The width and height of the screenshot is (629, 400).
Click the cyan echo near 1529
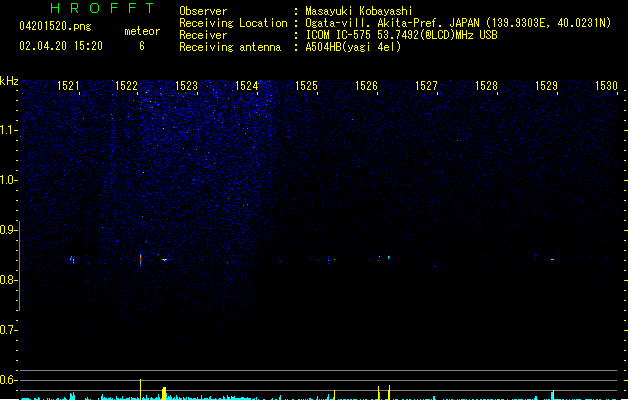tap(552, 260)
